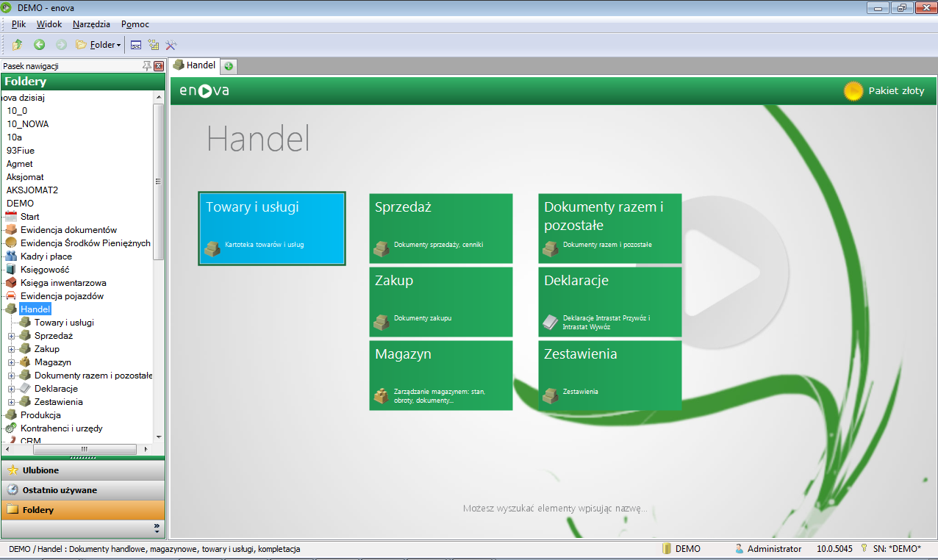
Task: Select AKSJOMAT2 database entry
Action: click(32, 190)
